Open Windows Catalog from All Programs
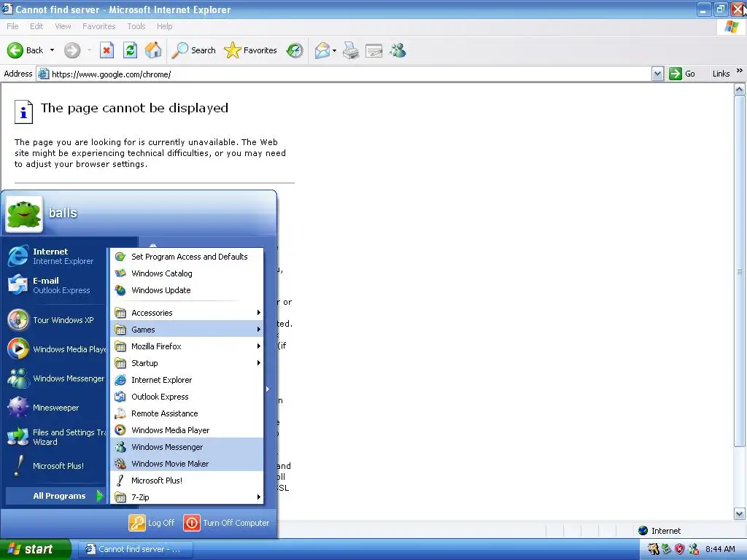This screenshot has width=747, height=560. point(187,273)
